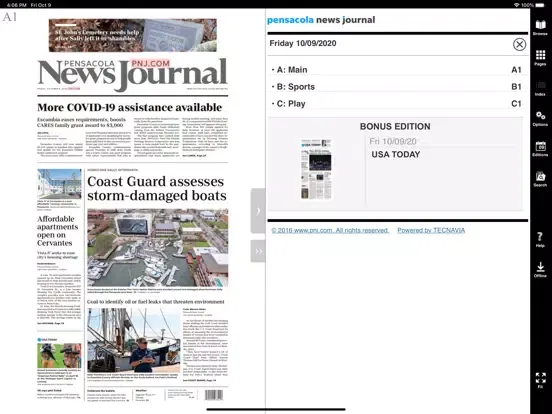
Task: Tap the aerial marina photo
Action: coord(158,248)
